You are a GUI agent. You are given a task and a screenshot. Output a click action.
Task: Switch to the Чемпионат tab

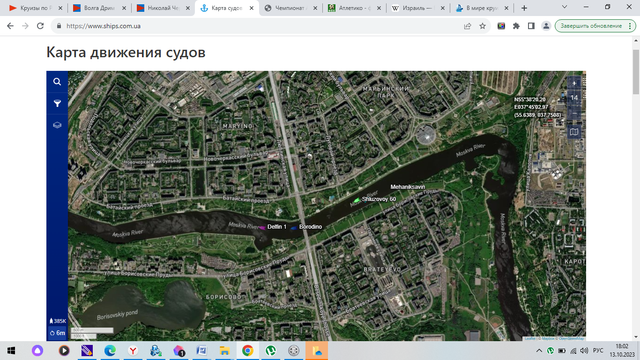pos(290,8)
